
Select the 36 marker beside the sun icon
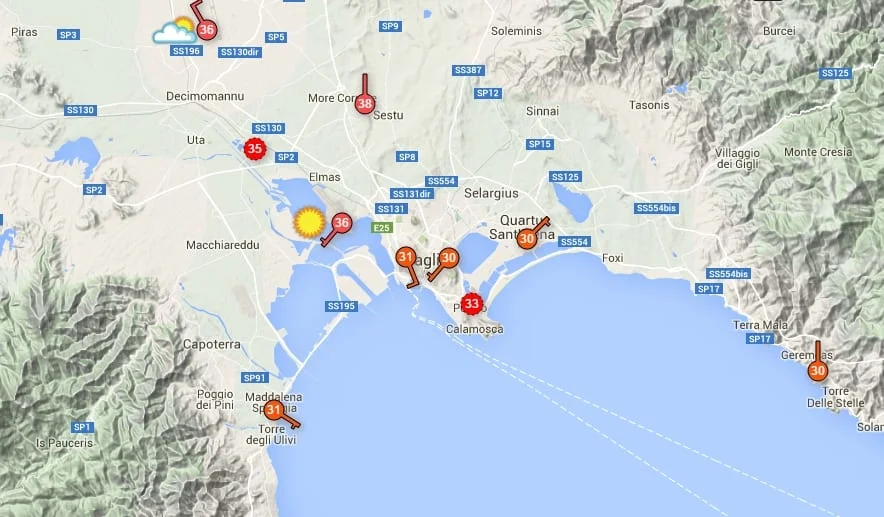pos(341,223)
